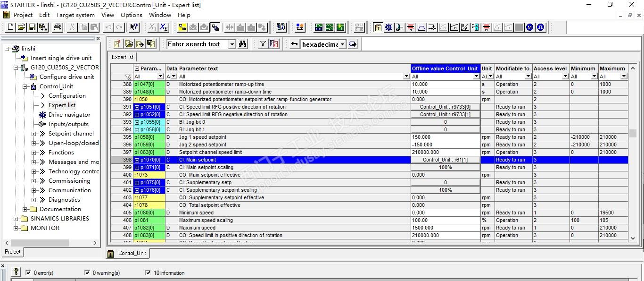Click the green oscilloscope trace icon

pos(319,27)
